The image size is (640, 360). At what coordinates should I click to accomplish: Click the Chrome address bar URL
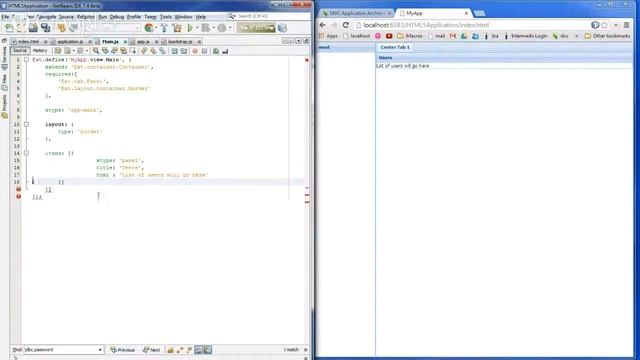[426, 25]
